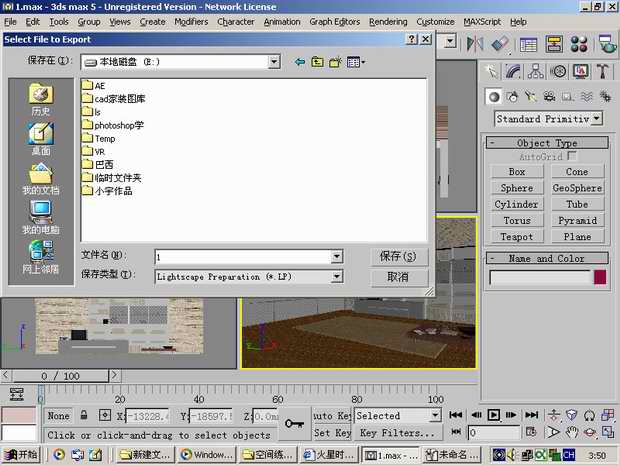Click the Render Scene teapot icon
620x465 pixels.
pyautogui.click(x=607, y=44)
